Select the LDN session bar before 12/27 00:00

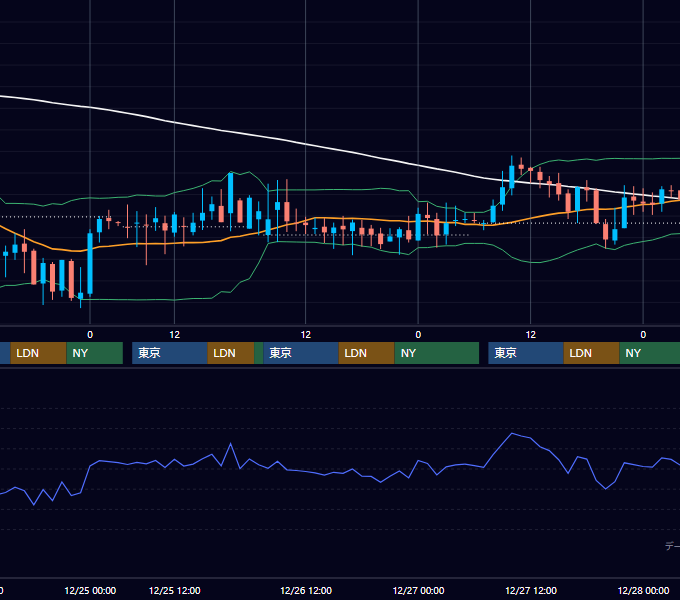[366, 353]
